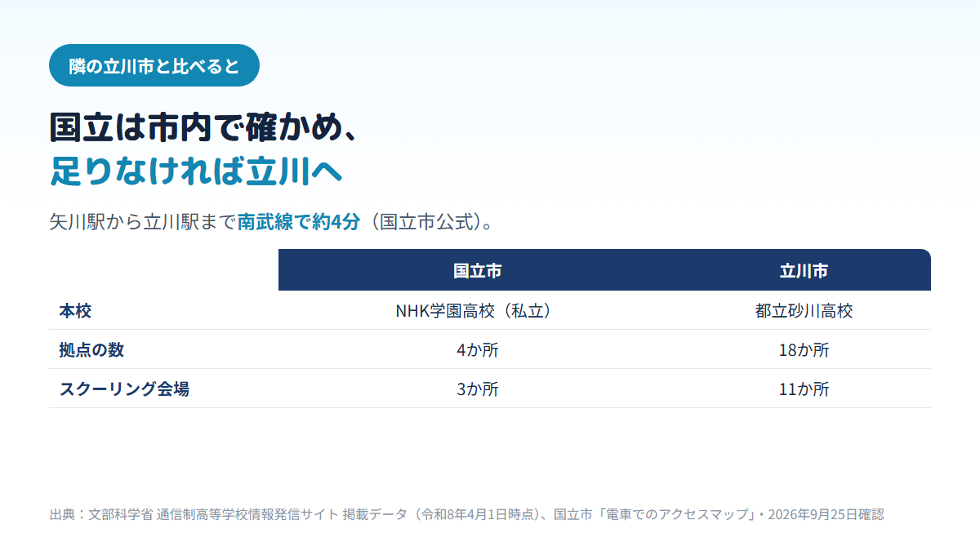
Task: Click the 11か所 table cell
Action: click(804, 389)
